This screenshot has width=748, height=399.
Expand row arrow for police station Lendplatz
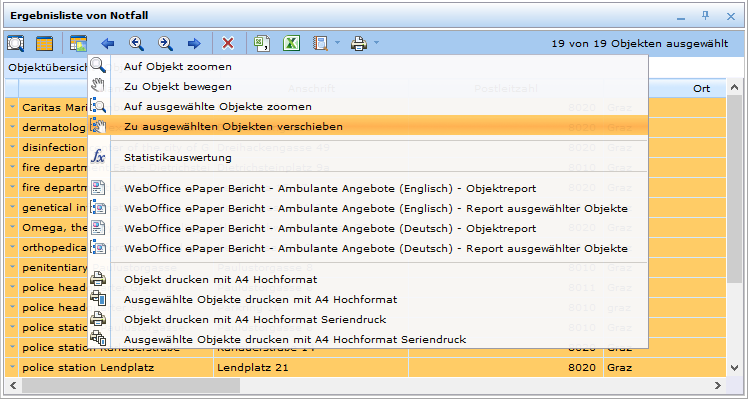pyautogui.click(x=12, y=368)
